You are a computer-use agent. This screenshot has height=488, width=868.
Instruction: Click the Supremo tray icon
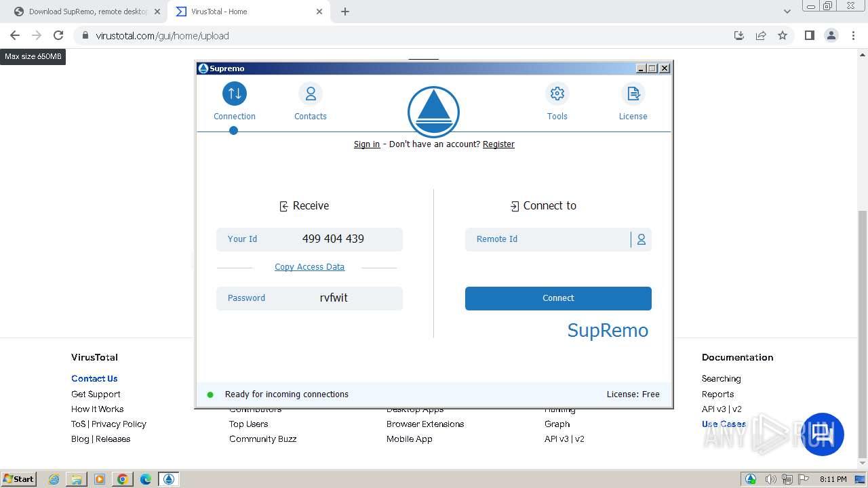coord(751,479)
